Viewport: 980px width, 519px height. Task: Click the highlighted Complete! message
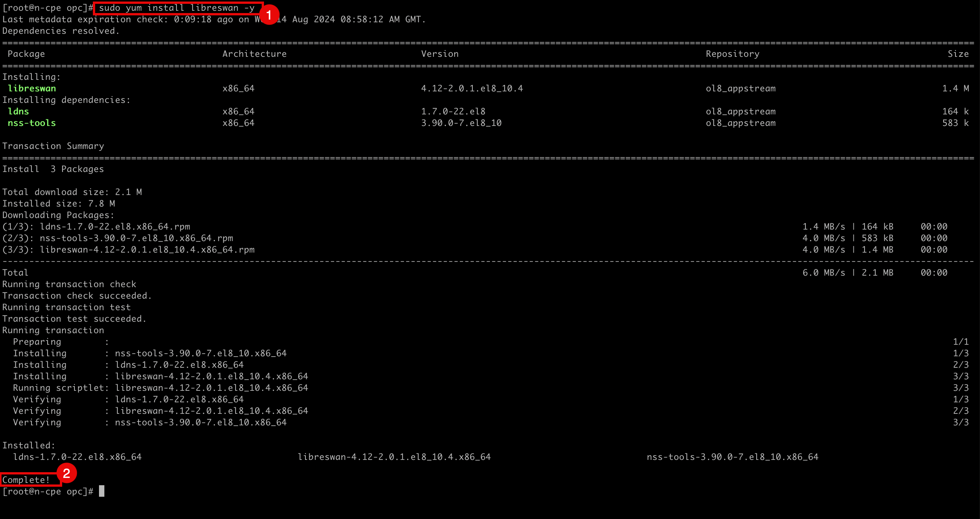tap(26, 480)
